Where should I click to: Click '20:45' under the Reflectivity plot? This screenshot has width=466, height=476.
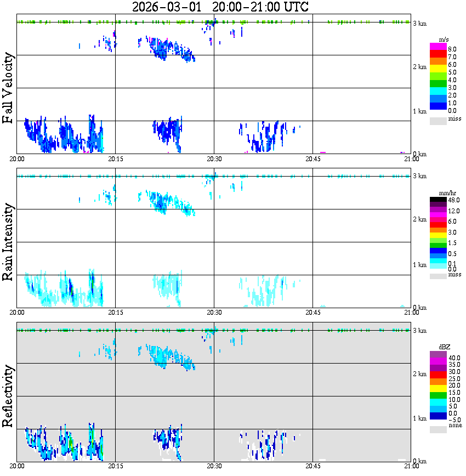[313, 467]
